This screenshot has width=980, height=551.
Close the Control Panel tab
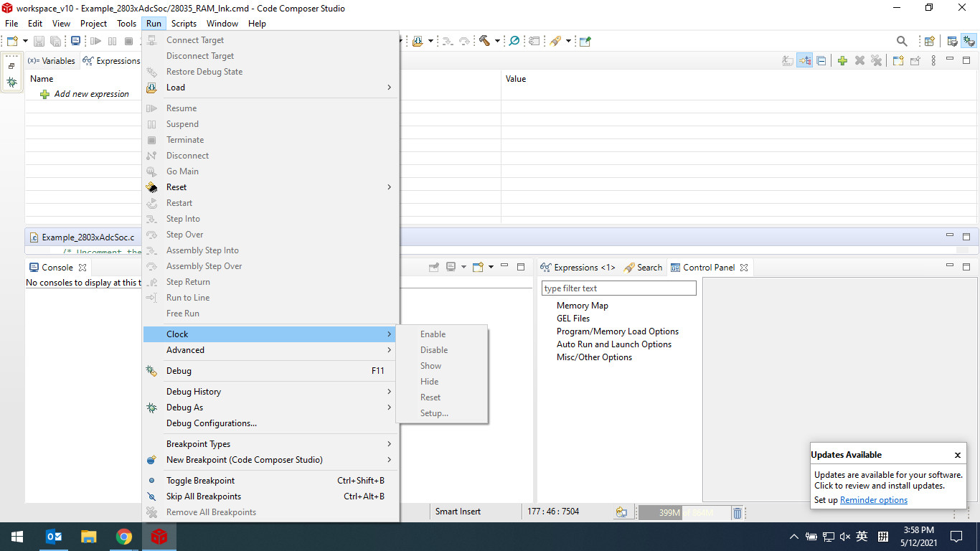point(744,268)
